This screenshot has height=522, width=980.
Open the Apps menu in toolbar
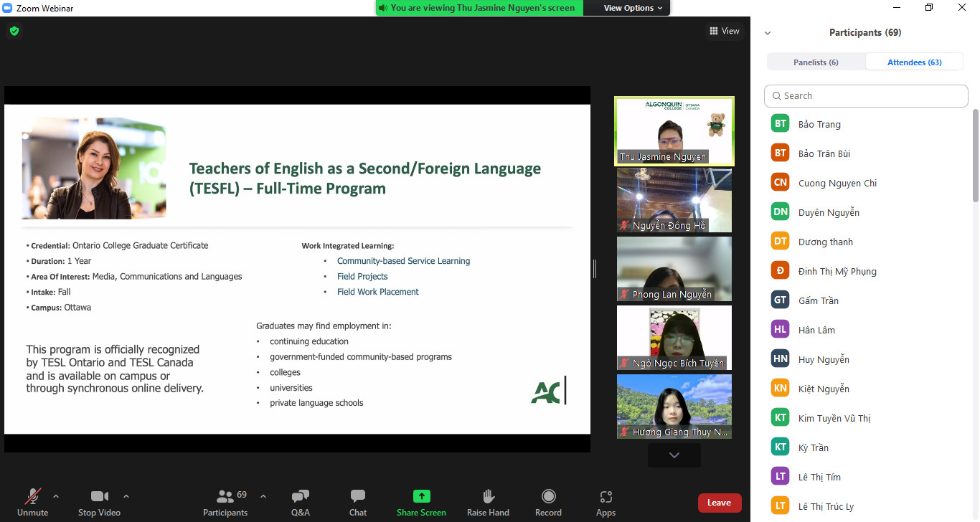coord(606,502)
